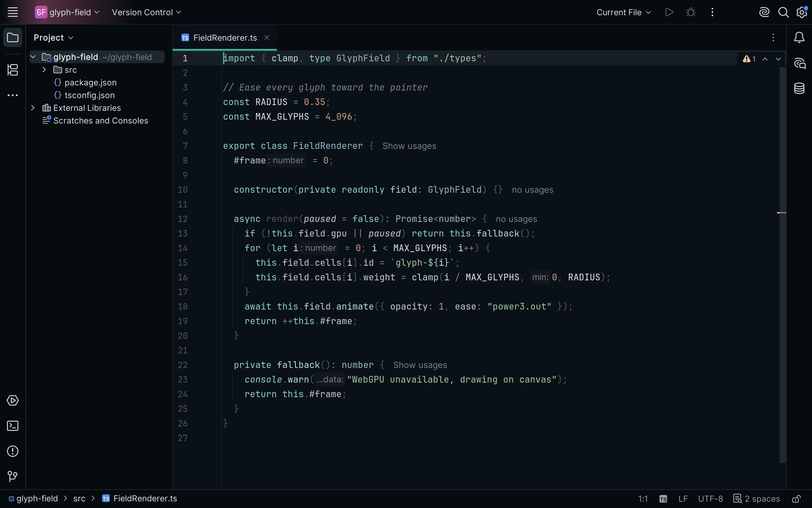Image resolution: width=812 pixels, height=508 pixels.
Task: Open the Git tool window
Action: pyautogui.click(x=12, y=477)
